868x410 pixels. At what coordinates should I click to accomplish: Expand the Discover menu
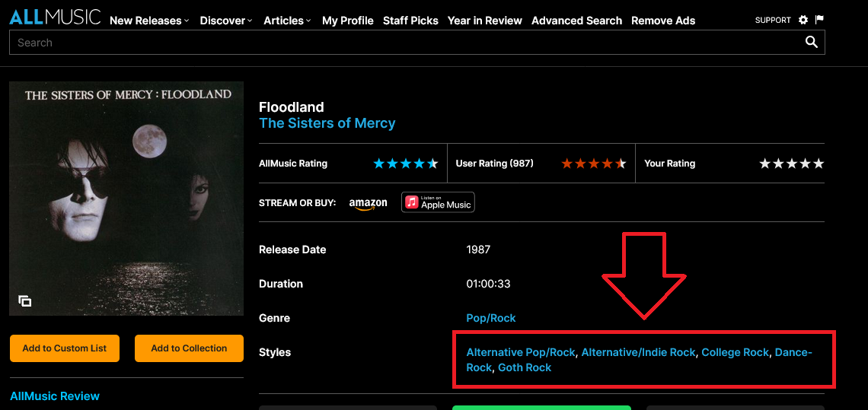(x=225, y=21)
